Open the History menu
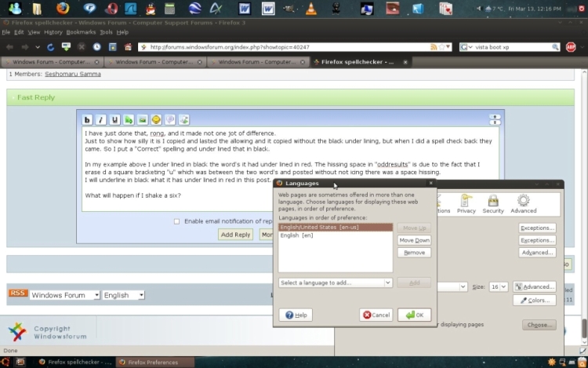Image resolution: width=588 pixels, height=368 pixels. (x=53, y=32)
